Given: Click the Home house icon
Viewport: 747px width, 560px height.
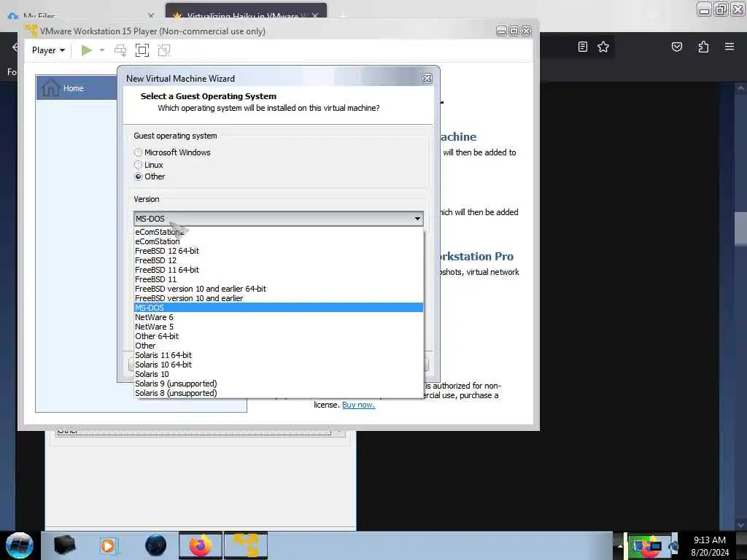Looking at the screenshot, I should 50,88.
